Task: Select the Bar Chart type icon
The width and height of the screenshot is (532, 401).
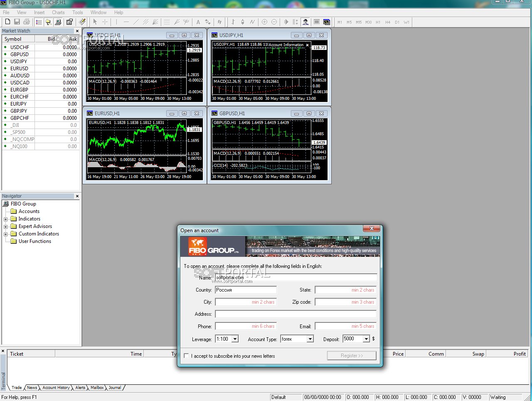Action: click(233, 22)
